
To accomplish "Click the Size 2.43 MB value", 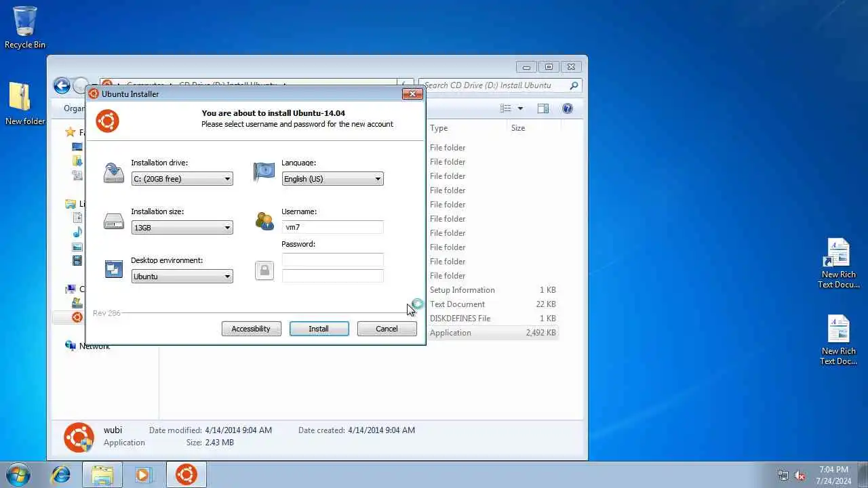I will [x=219, y=443].
